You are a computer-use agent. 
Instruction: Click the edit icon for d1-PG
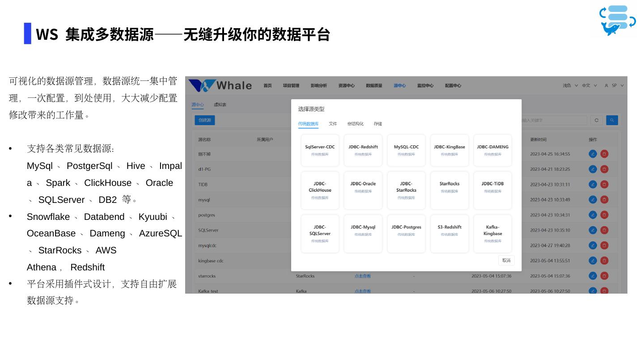pos(593,169)
